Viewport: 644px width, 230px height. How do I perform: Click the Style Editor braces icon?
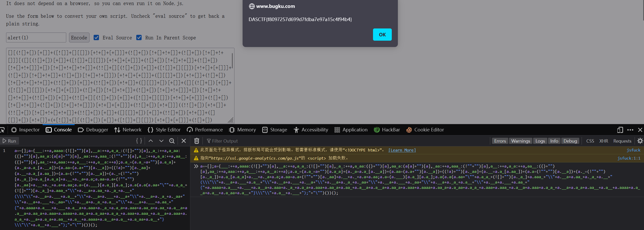pyautogui.click(x=150, y=130)
